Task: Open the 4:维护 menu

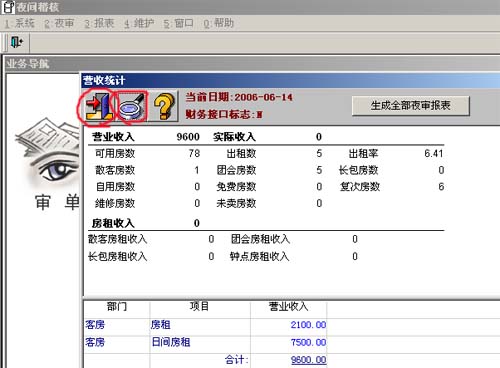Action: click(x=139, y=23)
